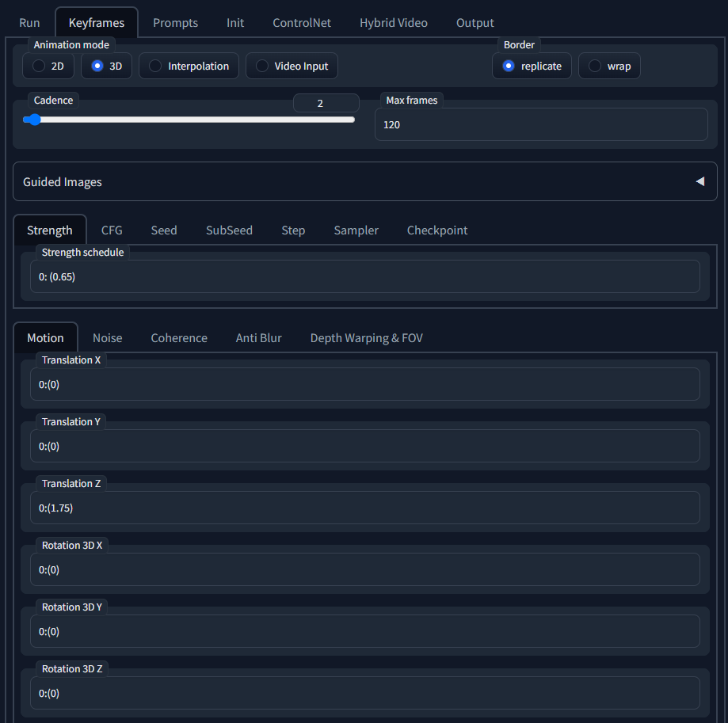Select 3D animation mode

[106, 66]
